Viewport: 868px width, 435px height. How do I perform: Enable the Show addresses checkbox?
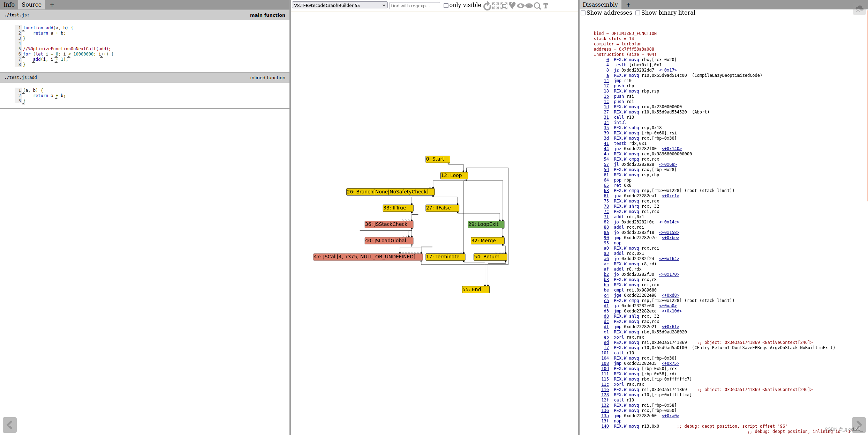[x=583, y=13]
